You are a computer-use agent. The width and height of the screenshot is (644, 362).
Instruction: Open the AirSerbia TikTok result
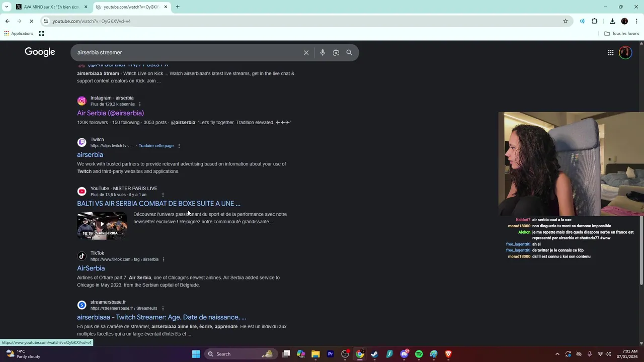91,268
